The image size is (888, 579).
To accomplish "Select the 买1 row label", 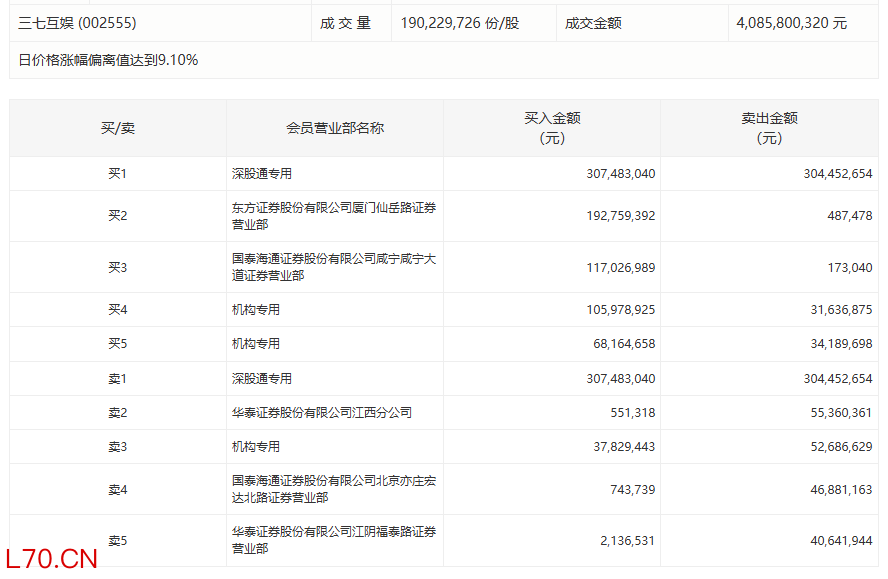I will (118, 174).
